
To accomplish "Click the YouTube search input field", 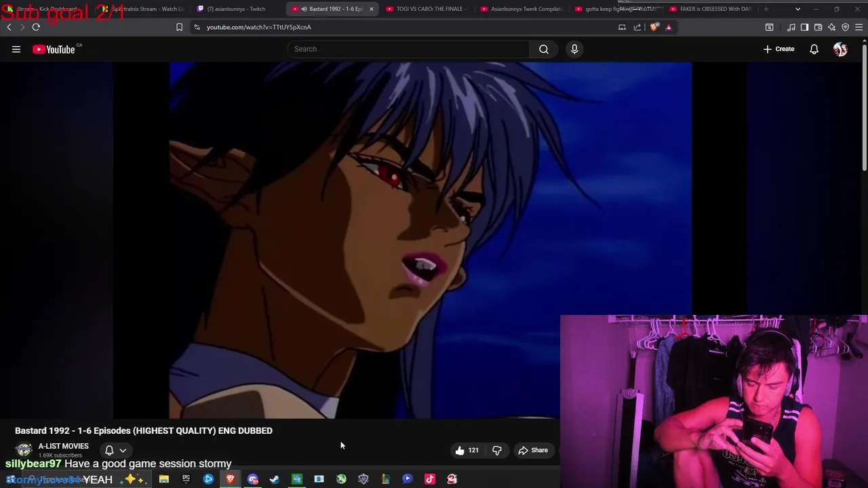I will pyautogui.click(x=409, y=49).
